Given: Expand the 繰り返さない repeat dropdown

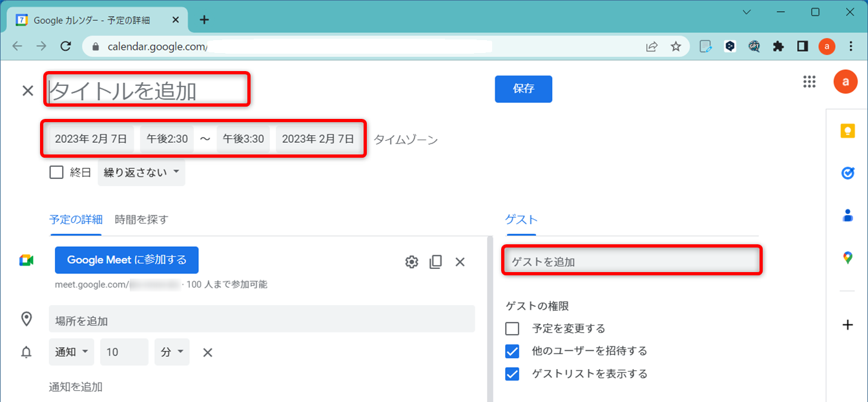Looking at the screenshot, I should 141,173.
